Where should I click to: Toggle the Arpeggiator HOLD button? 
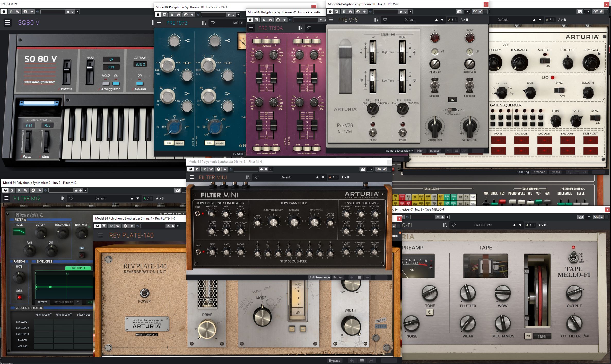(106, 83)
